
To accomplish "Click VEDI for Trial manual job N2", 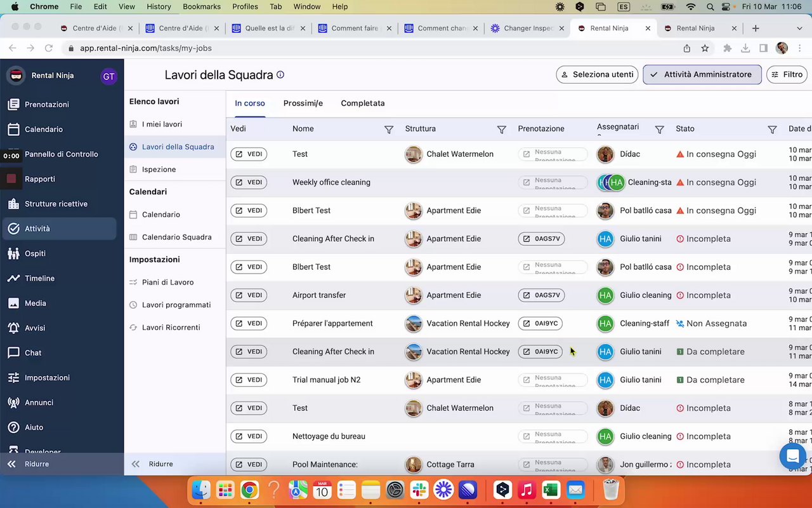I will pos(249,380).
